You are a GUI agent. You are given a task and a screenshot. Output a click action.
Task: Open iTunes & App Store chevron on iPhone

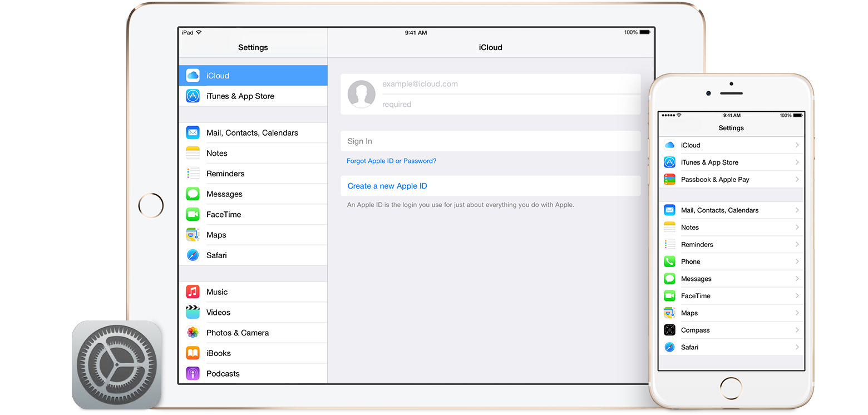[797, 162]
